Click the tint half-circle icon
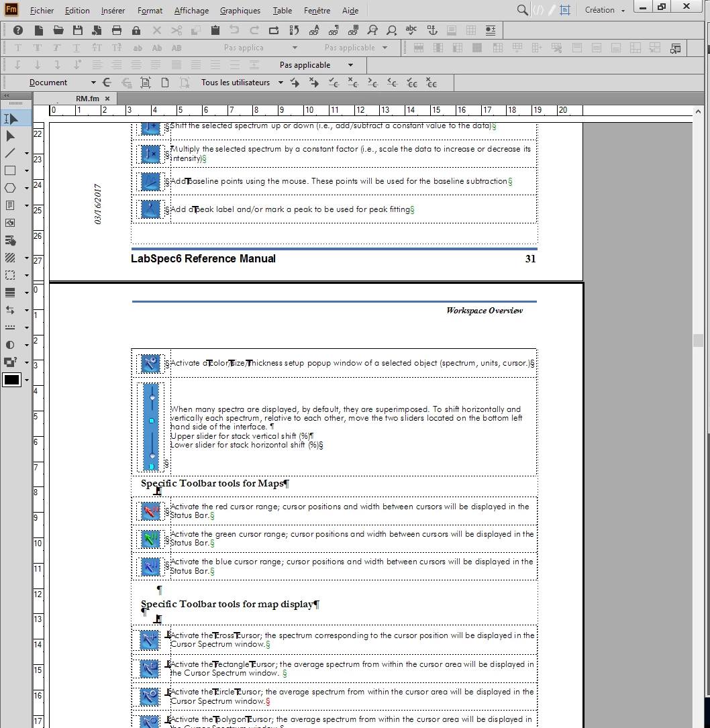 click(10, 344)
